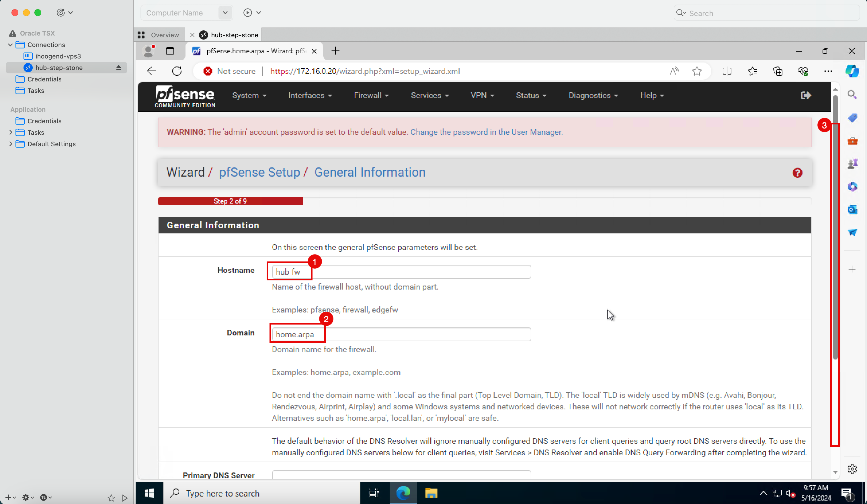Click the change password in User Manager link
This screenshot has height=504, width=867.
[486, 132]
